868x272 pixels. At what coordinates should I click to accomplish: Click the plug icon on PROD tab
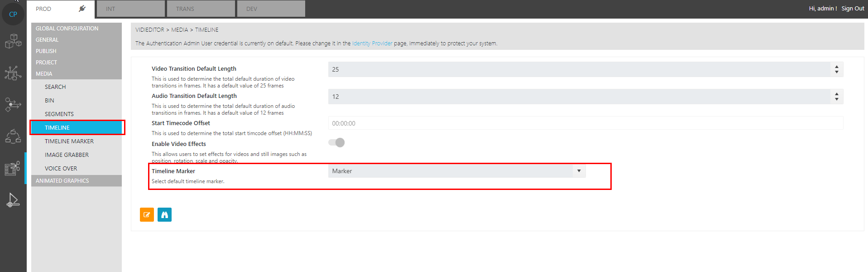click(82, 9)
